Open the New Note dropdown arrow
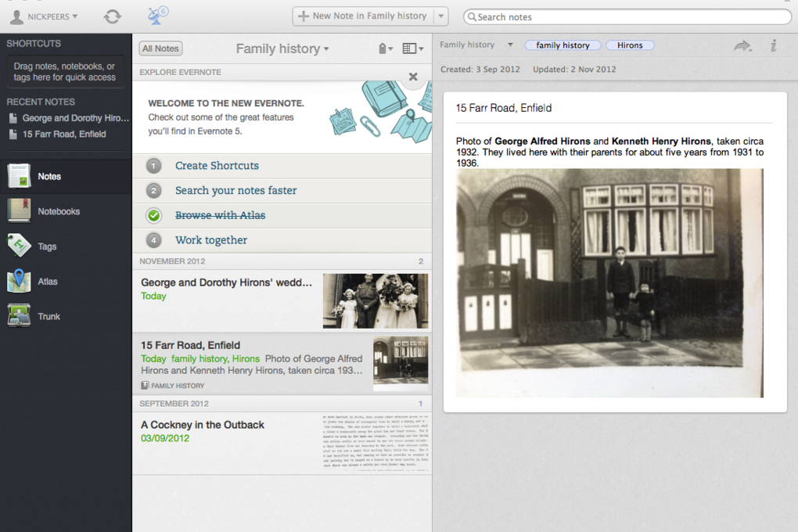 (x=440, y=16)
